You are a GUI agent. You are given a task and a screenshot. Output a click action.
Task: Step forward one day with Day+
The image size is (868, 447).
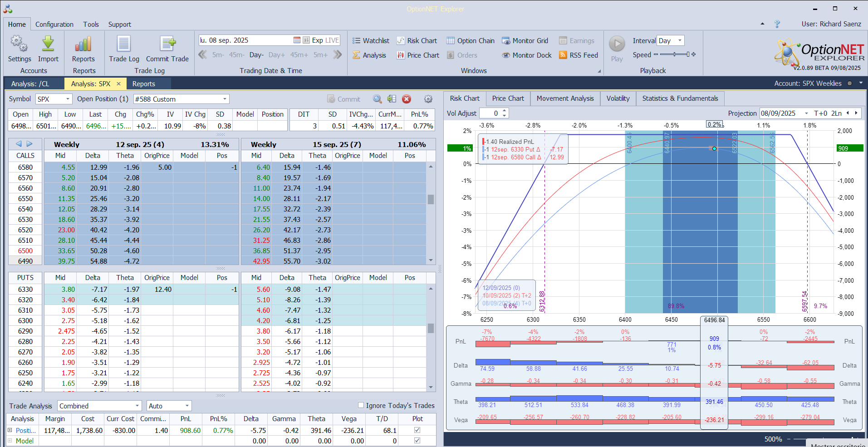277,55
